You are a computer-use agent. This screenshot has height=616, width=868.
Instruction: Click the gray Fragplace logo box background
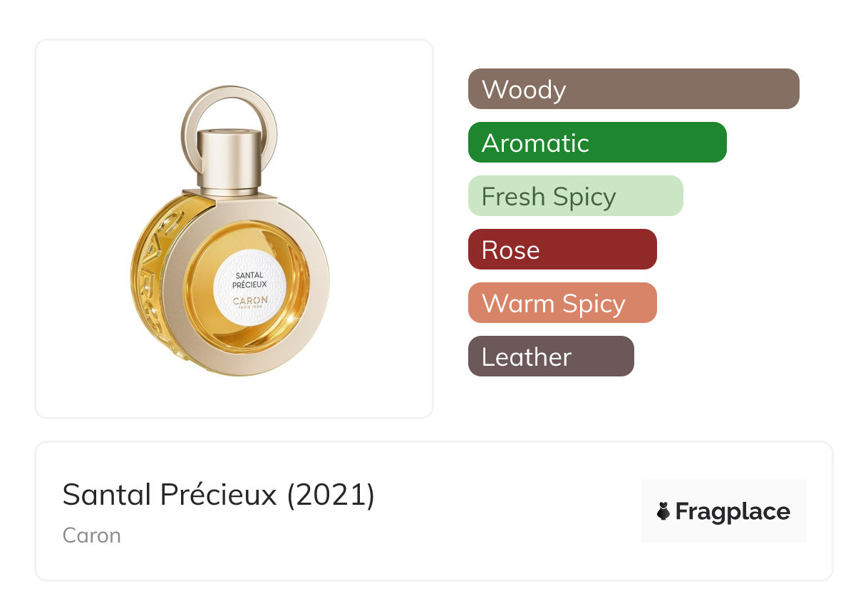723,491
